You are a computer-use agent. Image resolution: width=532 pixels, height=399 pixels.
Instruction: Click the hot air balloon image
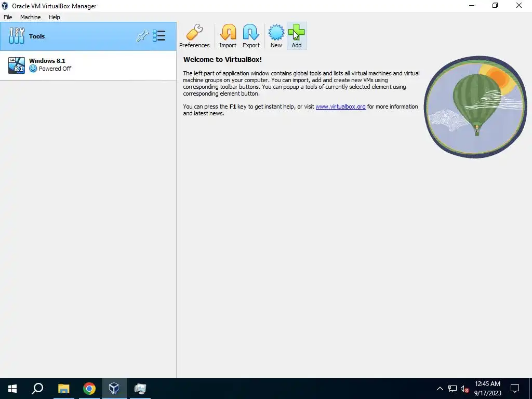[475, 107]
